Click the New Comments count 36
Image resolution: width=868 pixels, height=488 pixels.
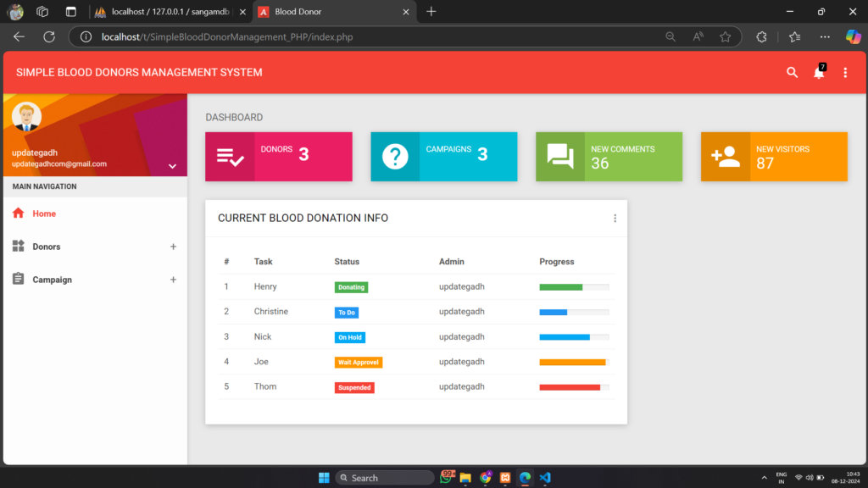tap(599, 164)
